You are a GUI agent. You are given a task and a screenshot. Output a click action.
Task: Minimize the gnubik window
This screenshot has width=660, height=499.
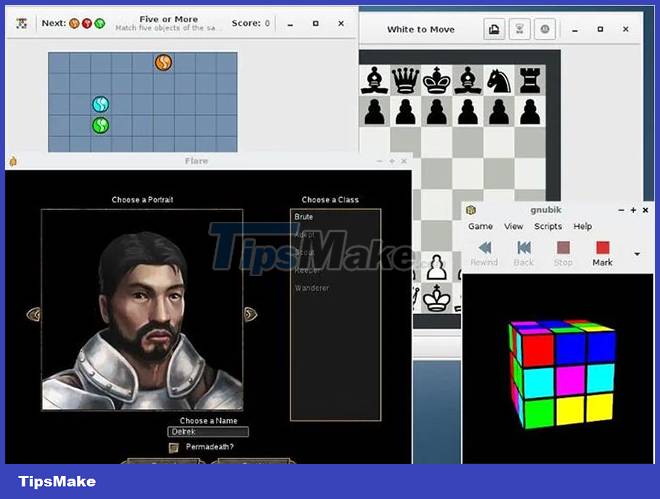tap(621, 210)
